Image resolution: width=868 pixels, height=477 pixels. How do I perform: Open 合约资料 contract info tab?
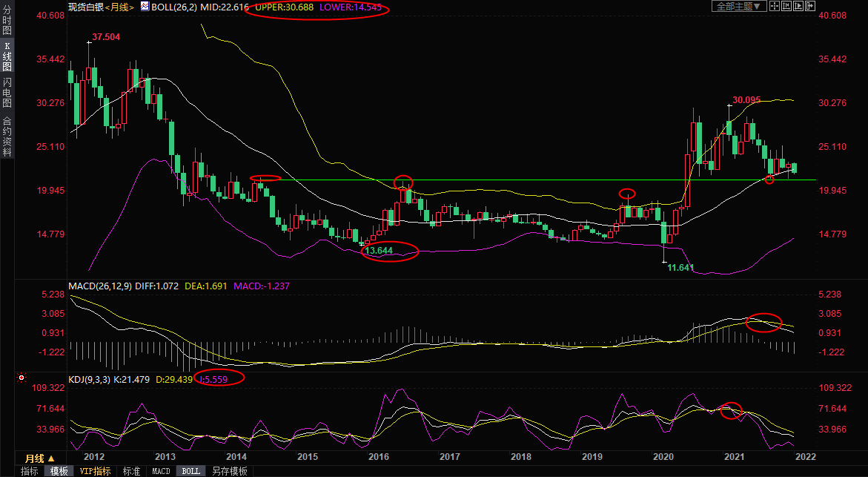click(7, 136)
